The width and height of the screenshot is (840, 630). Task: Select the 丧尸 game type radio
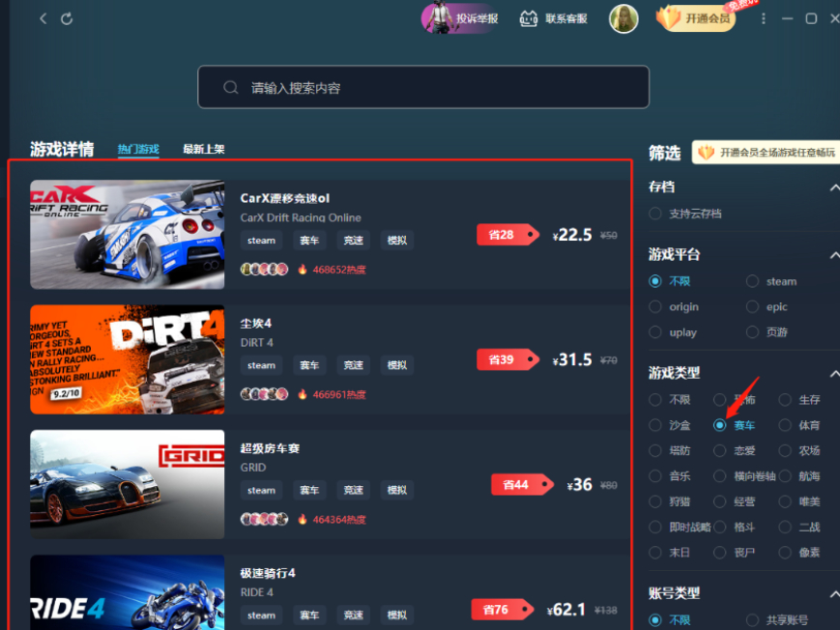pos(719,553)
